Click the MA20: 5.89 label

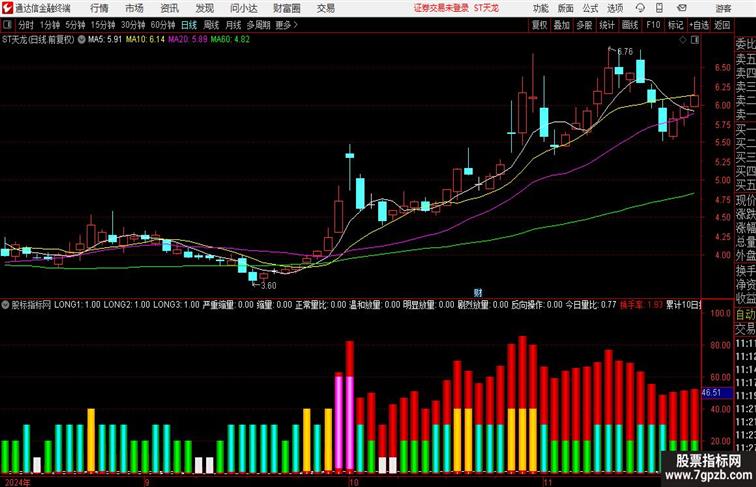188,40
